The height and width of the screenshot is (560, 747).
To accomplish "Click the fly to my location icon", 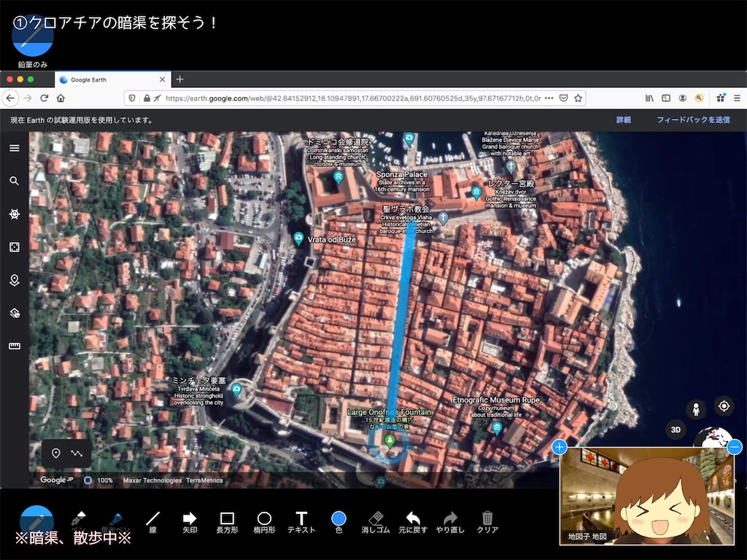I will [x=724, y=406].
